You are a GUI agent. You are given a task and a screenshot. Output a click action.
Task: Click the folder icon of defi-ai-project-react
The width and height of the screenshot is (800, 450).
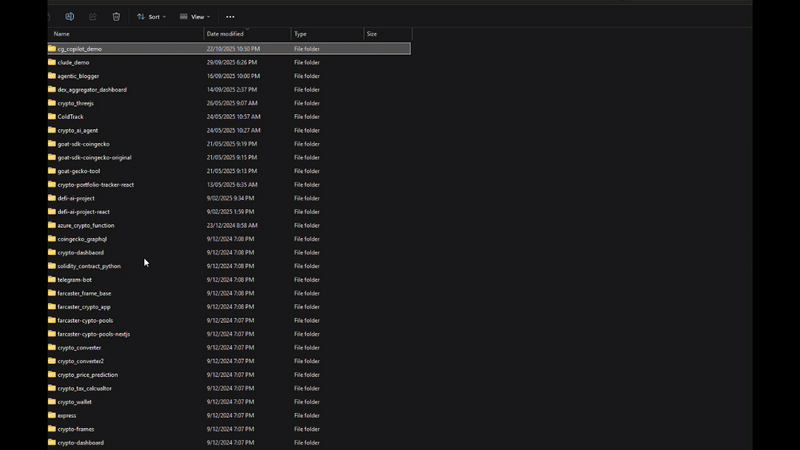[x=52, y=211]
